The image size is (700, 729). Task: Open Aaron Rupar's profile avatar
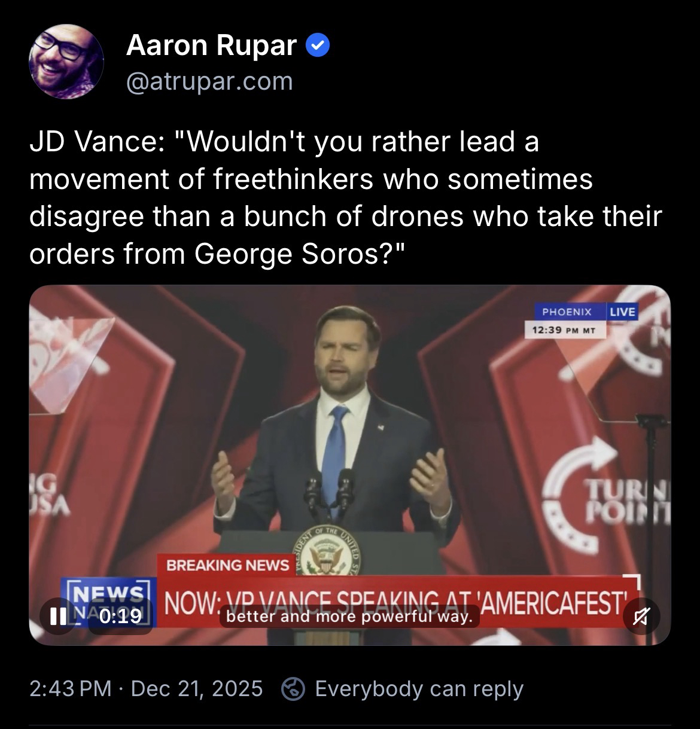pyautogui.click(x=66, y=61)
